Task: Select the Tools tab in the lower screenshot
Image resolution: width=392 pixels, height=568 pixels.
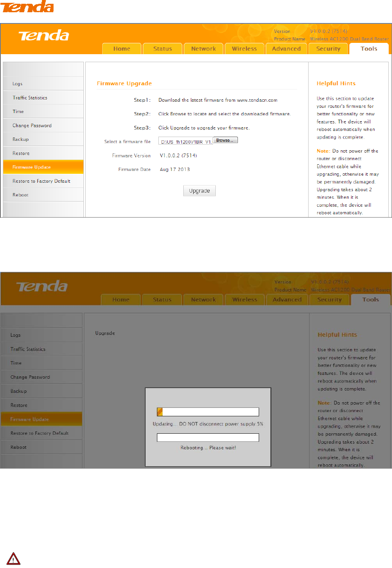Action: point(371,300)
